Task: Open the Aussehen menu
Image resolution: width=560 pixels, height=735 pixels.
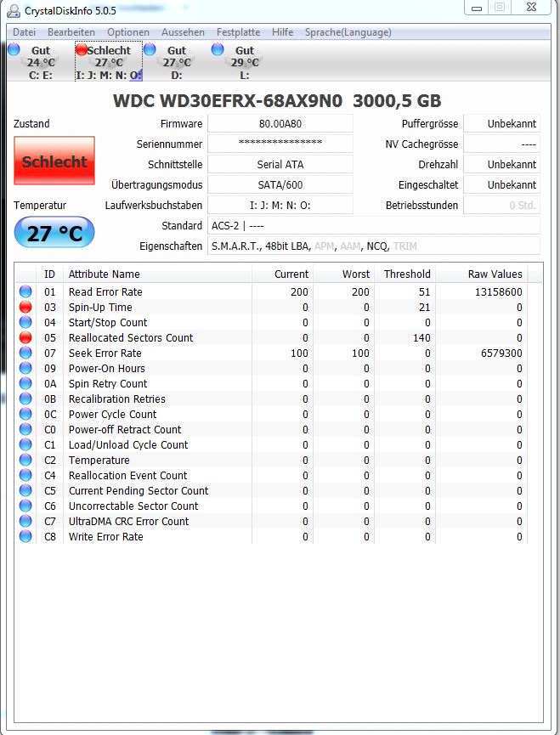Action: tap(183, 32)
